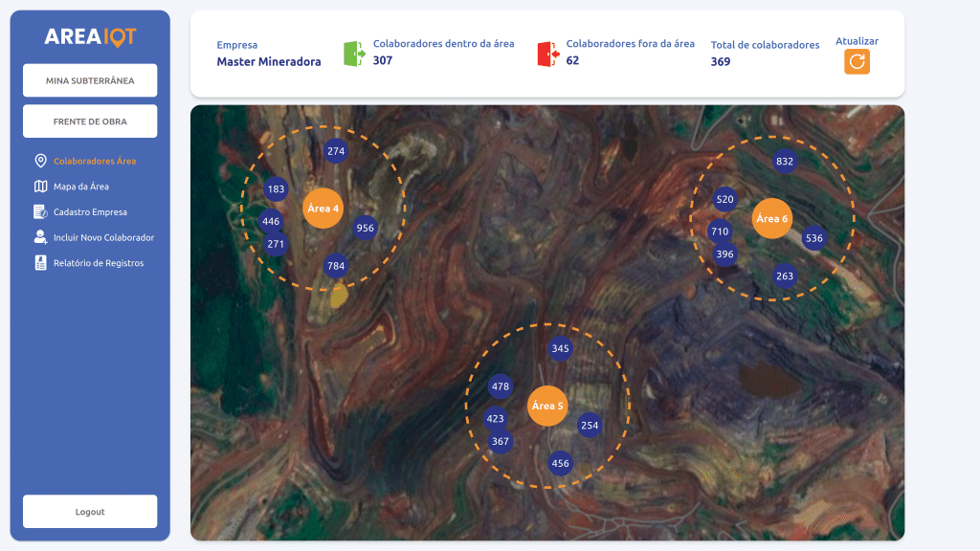Viewport: 980px width, 551px height.
Task: Open the Frente de Obra section
Action: click(90, 121)
